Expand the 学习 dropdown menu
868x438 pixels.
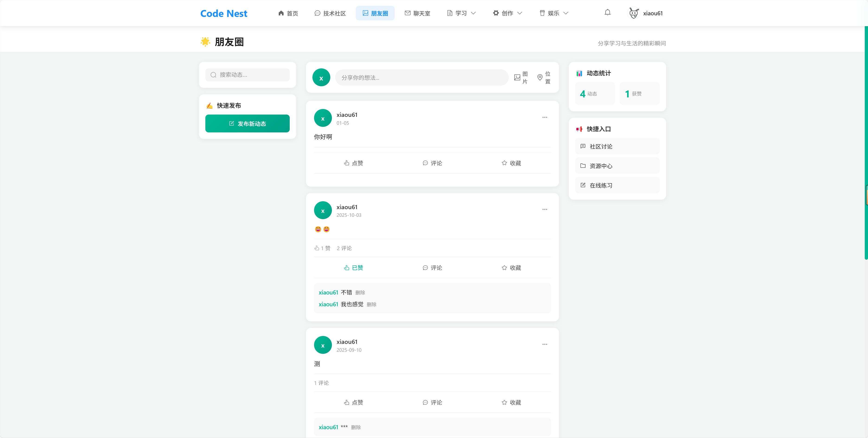pyautogui.click(x=461, y=13)
